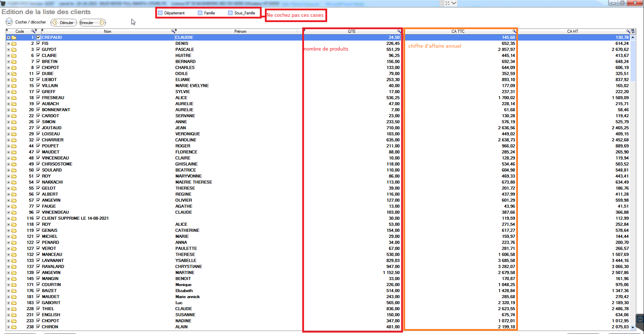This screenshot has width=644, height=334.
Task: Check the Département checkbox
Action: point(160,13)
